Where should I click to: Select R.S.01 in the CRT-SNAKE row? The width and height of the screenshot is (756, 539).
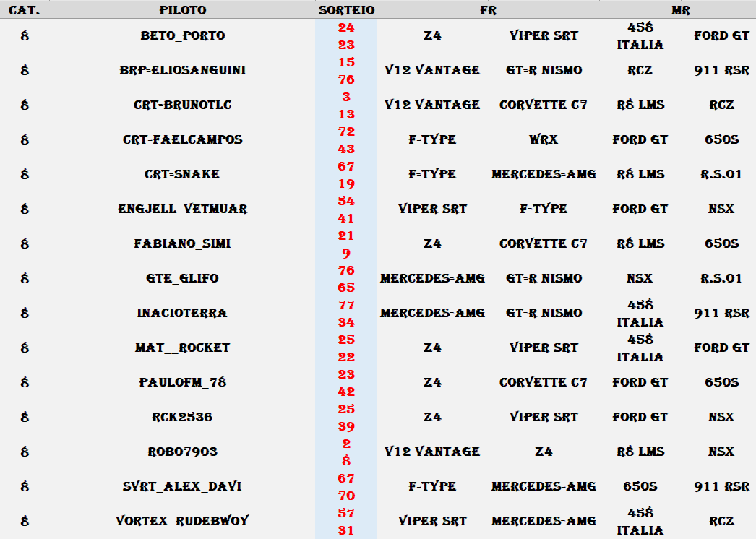pos(721,175)
